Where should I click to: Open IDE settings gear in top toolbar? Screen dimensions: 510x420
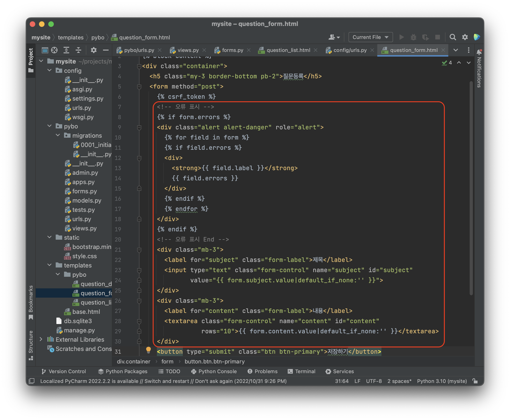pos(465,37)
